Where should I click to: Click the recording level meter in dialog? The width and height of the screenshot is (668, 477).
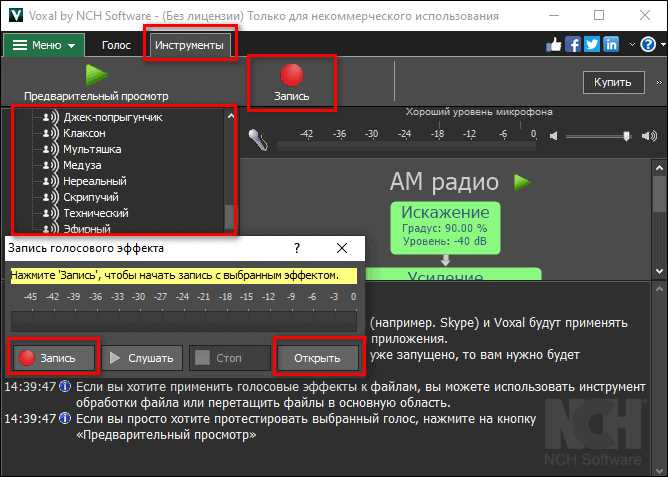click(x=184, y=321)
